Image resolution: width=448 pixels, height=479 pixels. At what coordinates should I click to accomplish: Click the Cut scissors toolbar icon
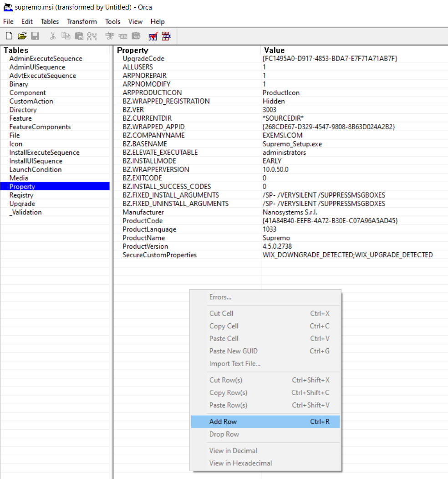(x=53, y=36)
